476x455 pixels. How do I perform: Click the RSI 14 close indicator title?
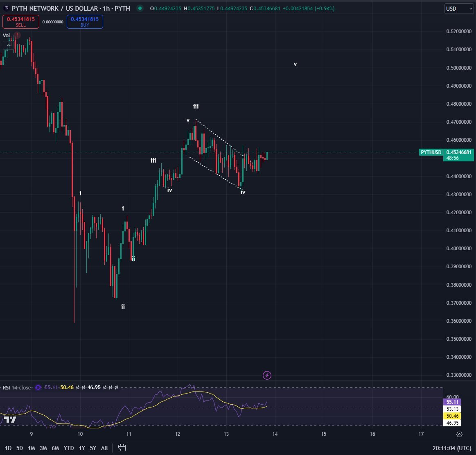point(17,387)
